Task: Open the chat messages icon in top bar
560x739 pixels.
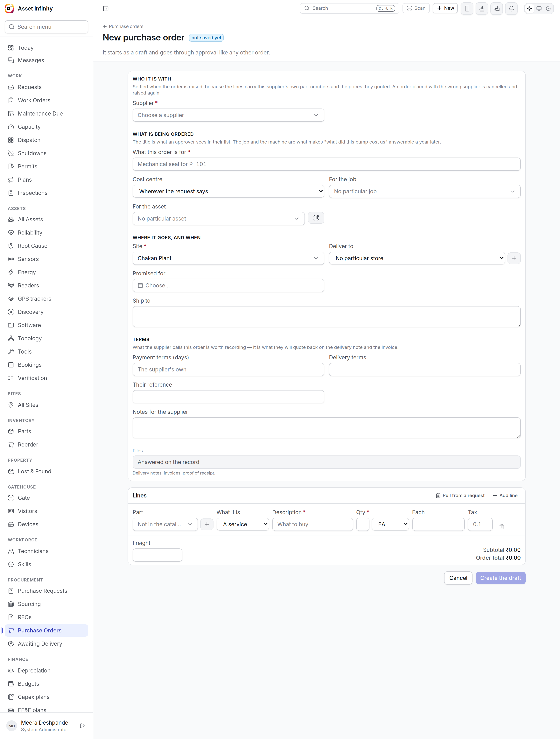Action: coord(497,8)
